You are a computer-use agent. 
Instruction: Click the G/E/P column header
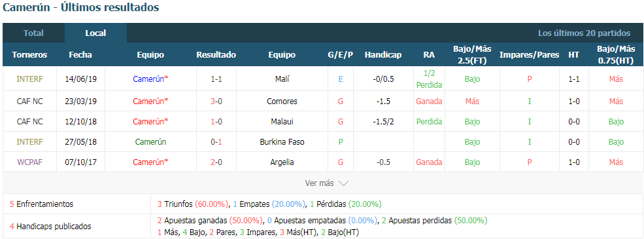[341, 55]
